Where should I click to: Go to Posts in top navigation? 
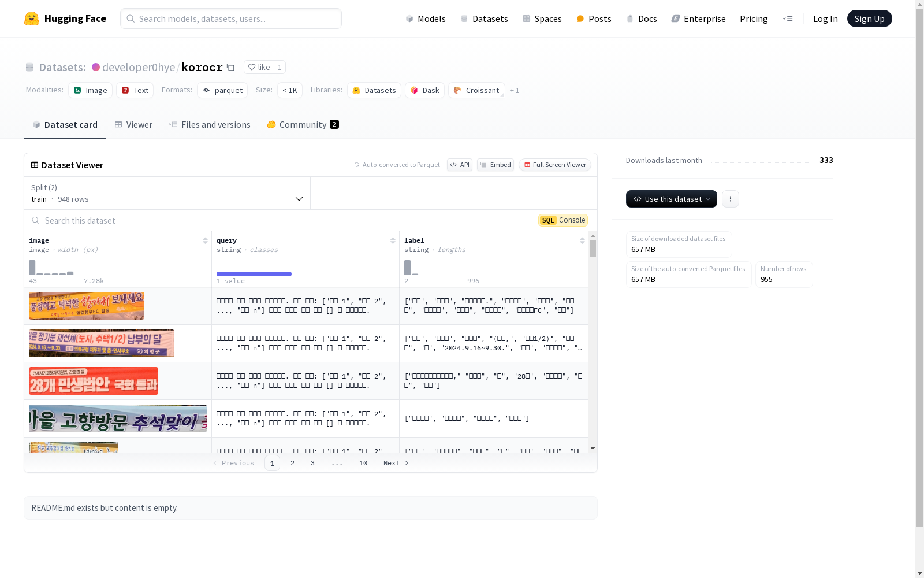(594, 18)
